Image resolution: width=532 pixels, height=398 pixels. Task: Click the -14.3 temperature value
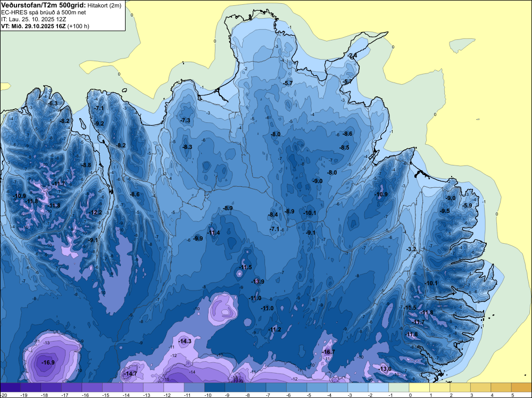[x=185, y=341]
